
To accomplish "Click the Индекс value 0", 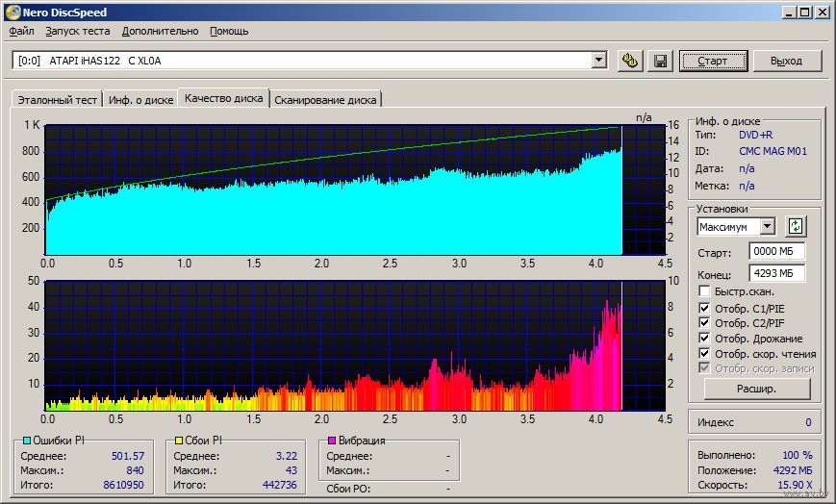I will [808, 422].
